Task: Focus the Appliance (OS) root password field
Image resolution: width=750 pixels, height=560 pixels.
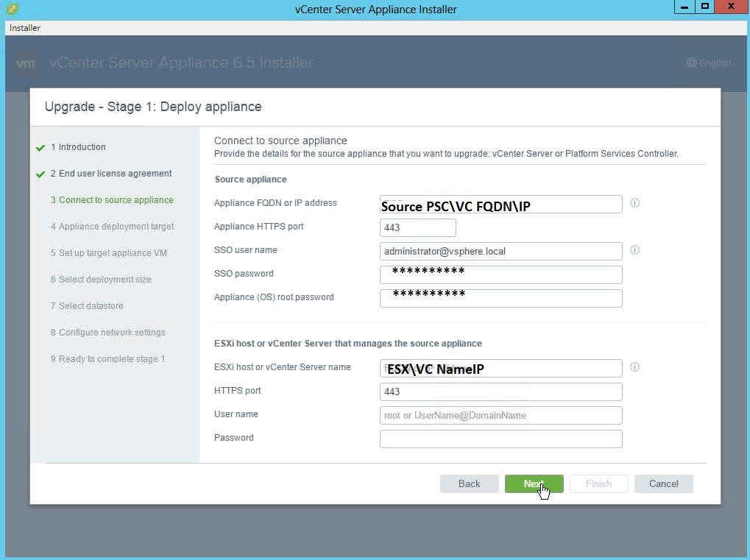Action: click(500, 298)
